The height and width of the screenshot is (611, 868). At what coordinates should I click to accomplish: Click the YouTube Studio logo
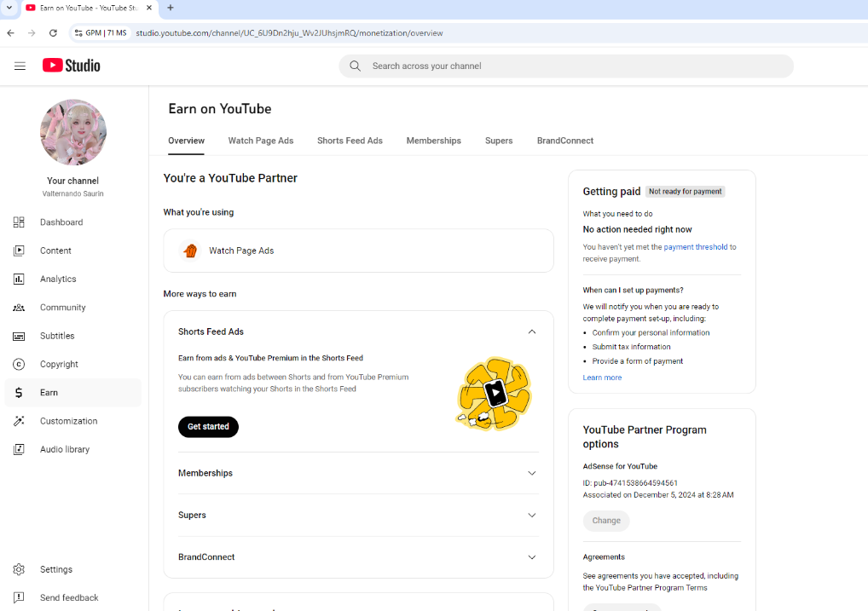point(72,66)
